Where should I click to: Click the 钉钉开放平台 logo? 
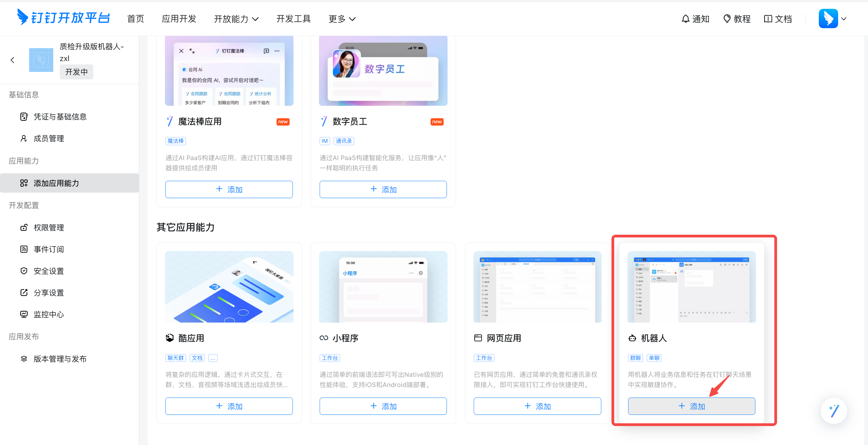[x=63, y=18]
